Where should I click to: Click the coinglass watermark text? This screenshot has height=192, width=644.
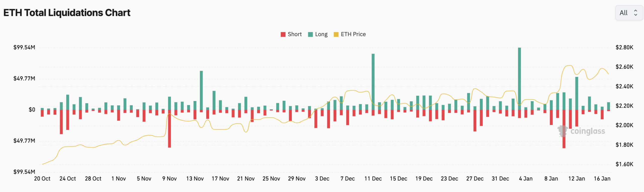pyautogui.click(x=588, y=131)
